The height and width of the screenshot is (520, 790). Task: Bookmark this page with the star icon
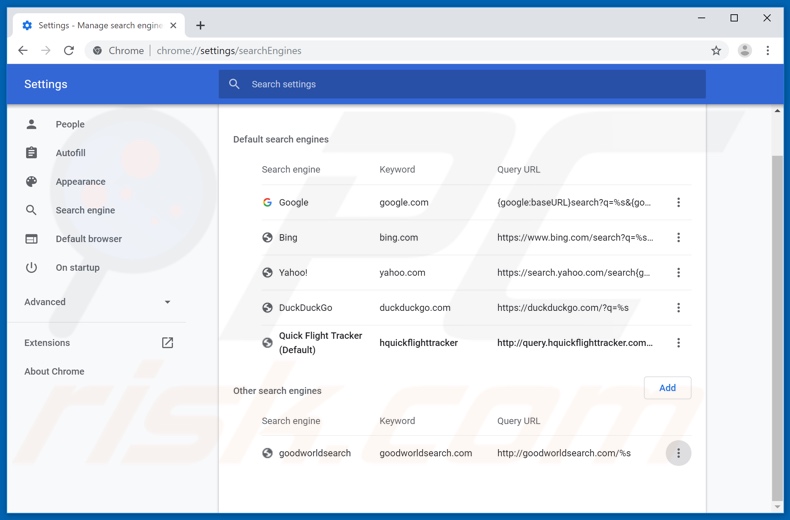click(716, 50)
